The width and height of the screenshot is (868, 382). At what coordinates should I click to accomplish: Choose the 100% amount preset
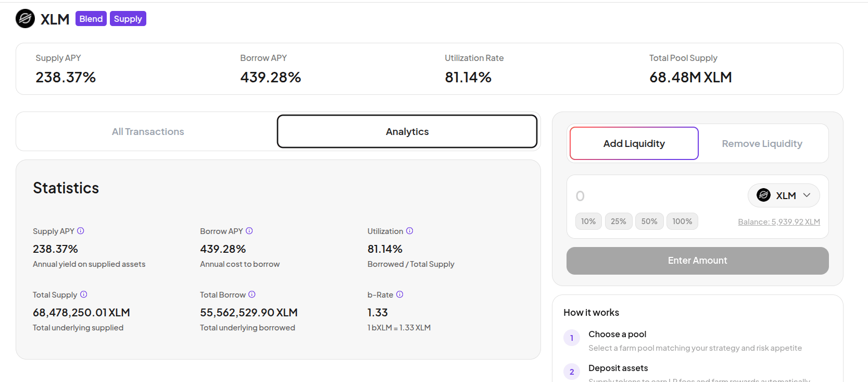click(682, 221)
